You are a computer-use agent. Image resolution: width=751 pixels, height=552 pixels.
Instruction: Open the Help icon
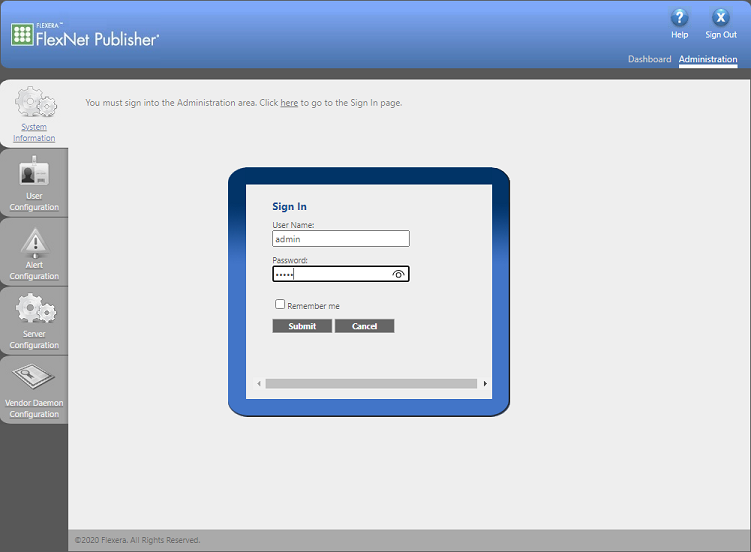(679, 18)
